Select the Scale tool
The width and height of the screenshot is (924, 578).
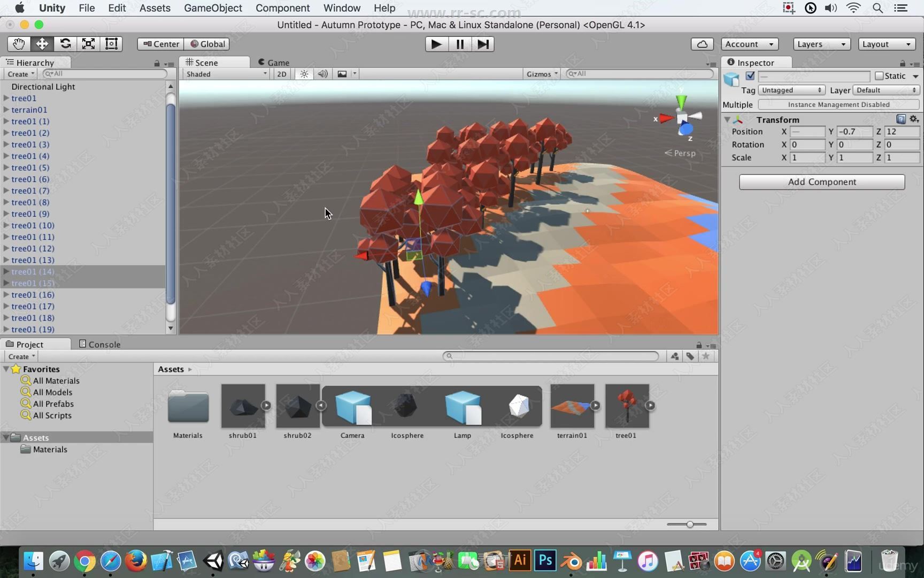(88, 44)
